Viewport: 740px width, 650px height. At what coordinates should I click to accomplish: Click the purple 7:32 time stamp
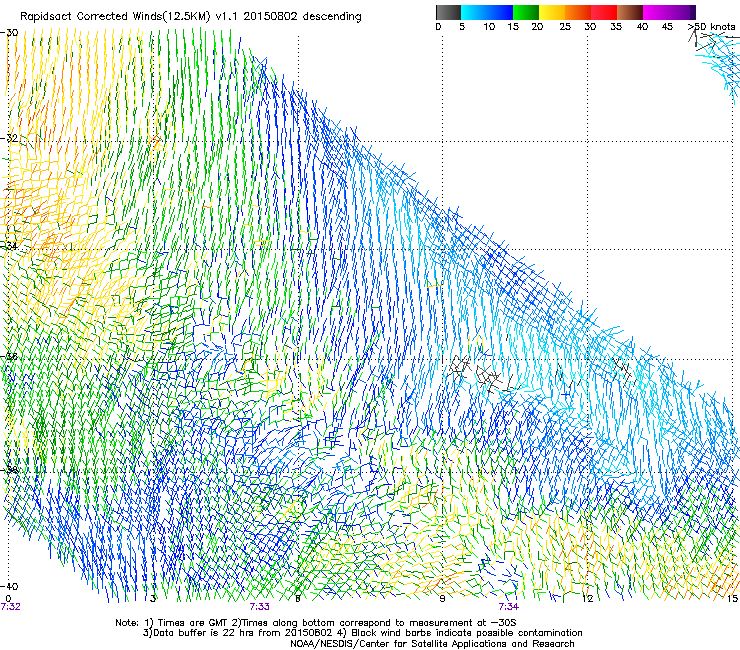(x=10, y=607)
